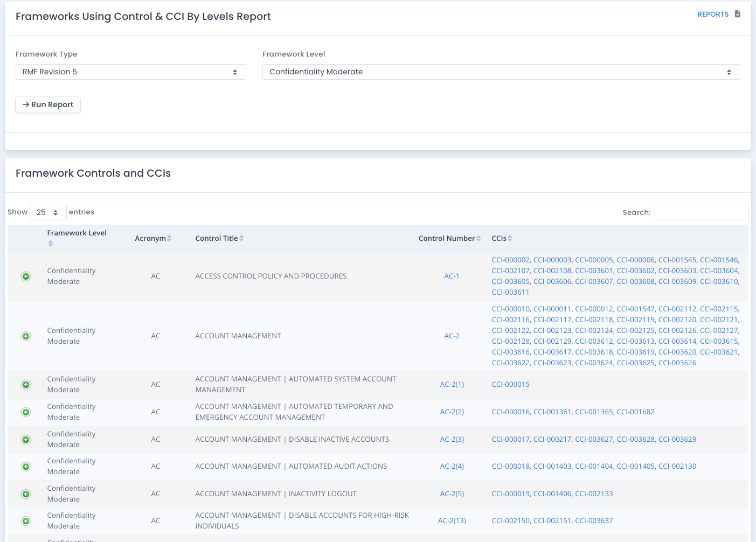Sort the CCIs column
756x542 pixels.
[x=509, y=238]
